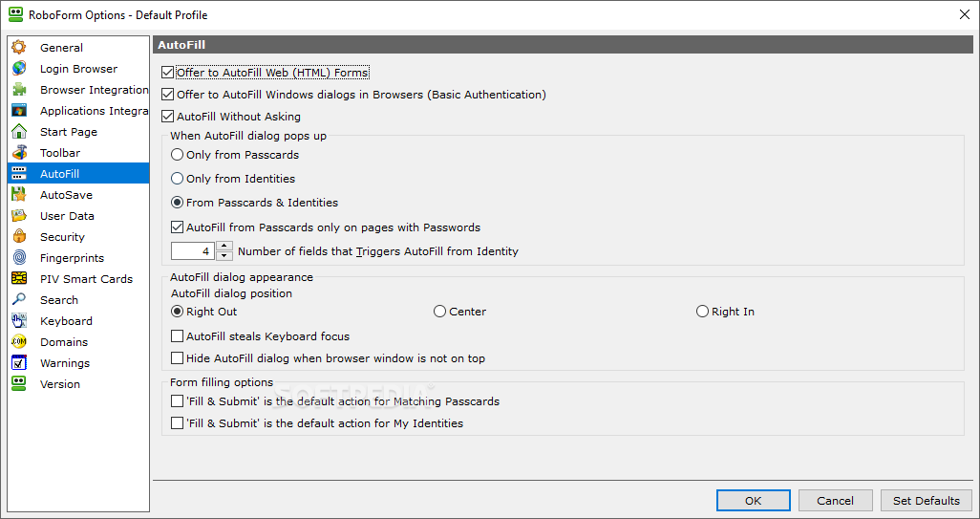Click the RoboForm logo in title bar
The width and height of the screenshot is (980, 519).
(x=15, y=14)
